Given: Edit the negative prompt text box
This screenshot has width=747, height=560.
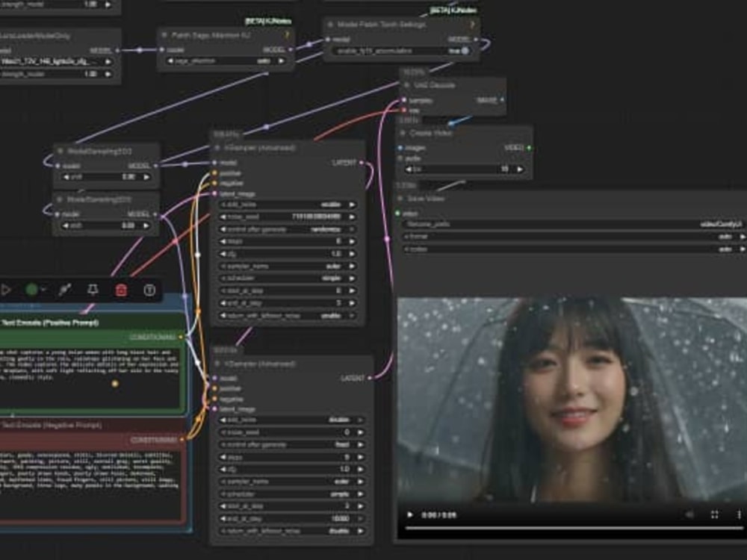Looking at the screenshot, I should [x=90, y=485].
